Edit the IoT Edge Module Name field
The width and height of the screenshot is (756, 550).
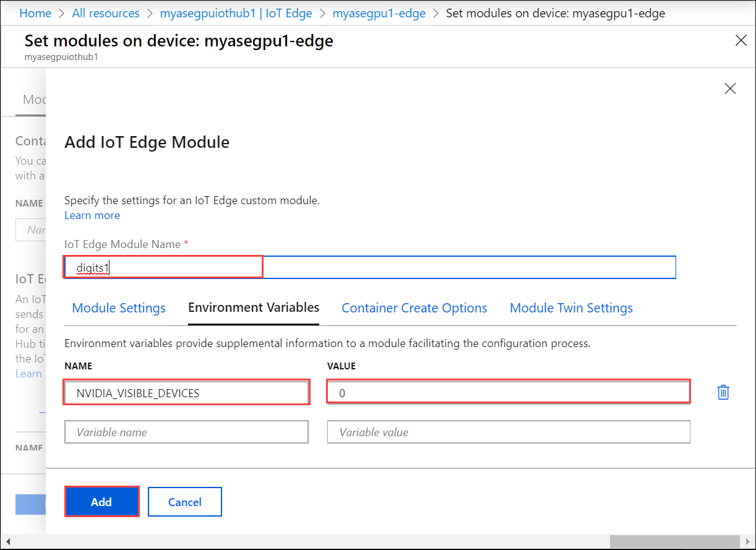[x=163, y=267]
